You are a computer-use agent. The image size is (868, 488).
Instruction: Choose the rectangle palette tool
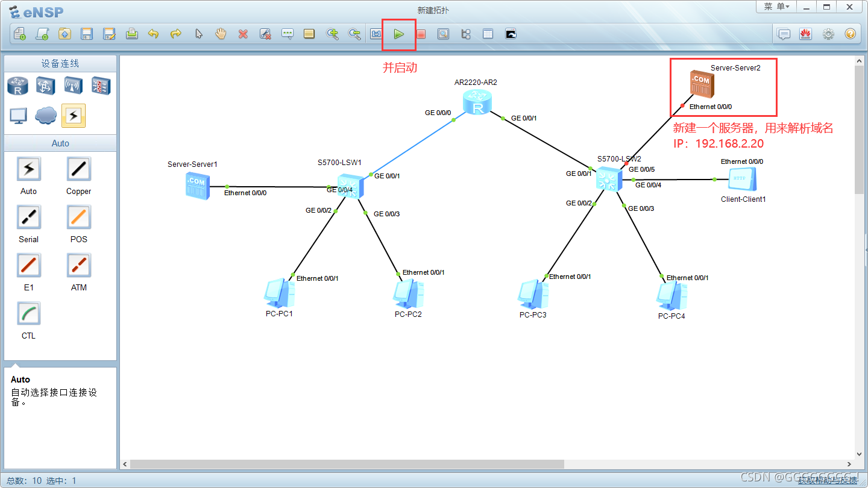[309, 34]
